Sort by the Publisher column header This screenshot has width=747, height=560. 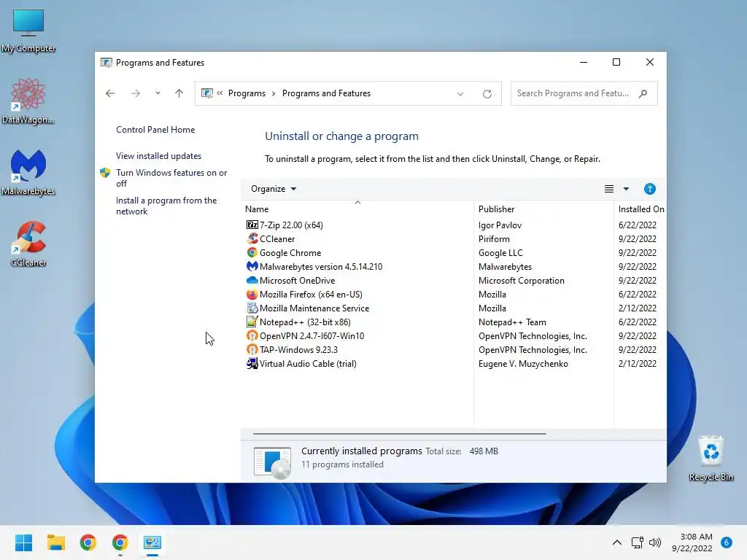[x=496, y=209]
